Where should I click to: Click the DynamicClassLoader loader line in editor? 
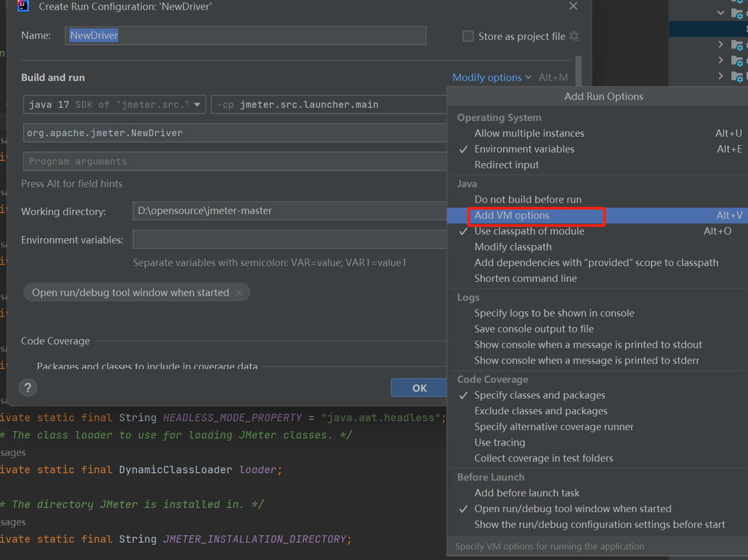click(x=141, y=470)
